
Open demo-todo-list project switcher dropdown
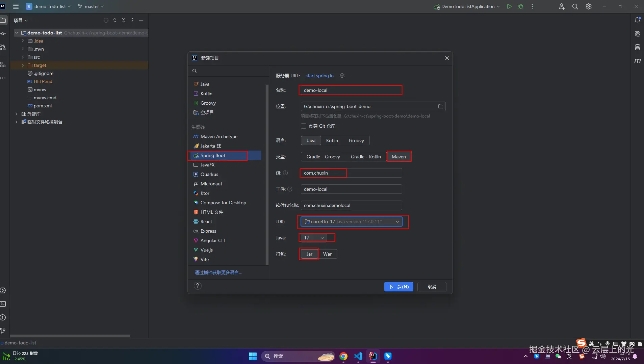pyautogui.click(x=48, y=6)
